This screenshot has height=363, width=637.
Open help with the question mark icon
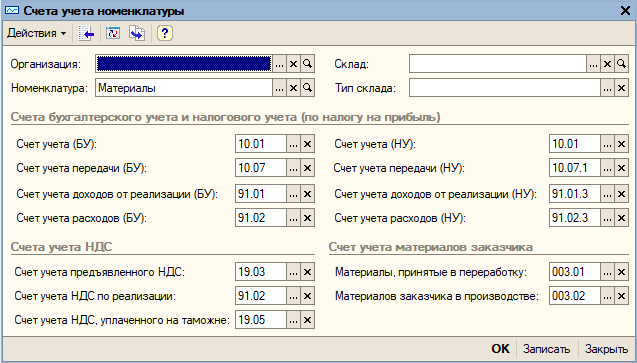pyautogui.click(x=165, y=33)
